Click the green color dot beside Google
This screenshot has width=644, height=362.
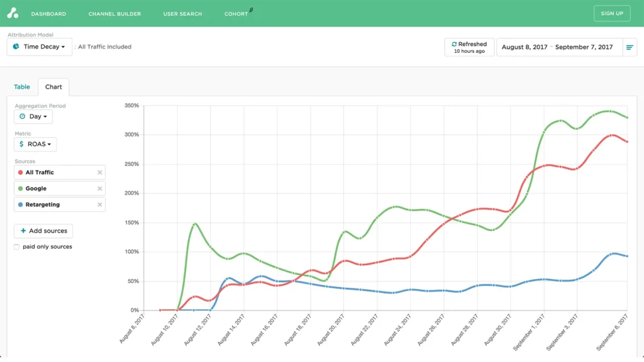[x=21, y=188]
